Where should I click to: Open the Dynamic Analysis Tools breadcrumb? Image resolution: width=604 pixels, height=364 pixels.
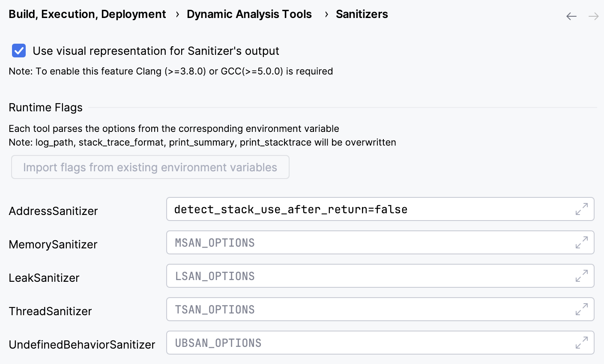[249, 14]
